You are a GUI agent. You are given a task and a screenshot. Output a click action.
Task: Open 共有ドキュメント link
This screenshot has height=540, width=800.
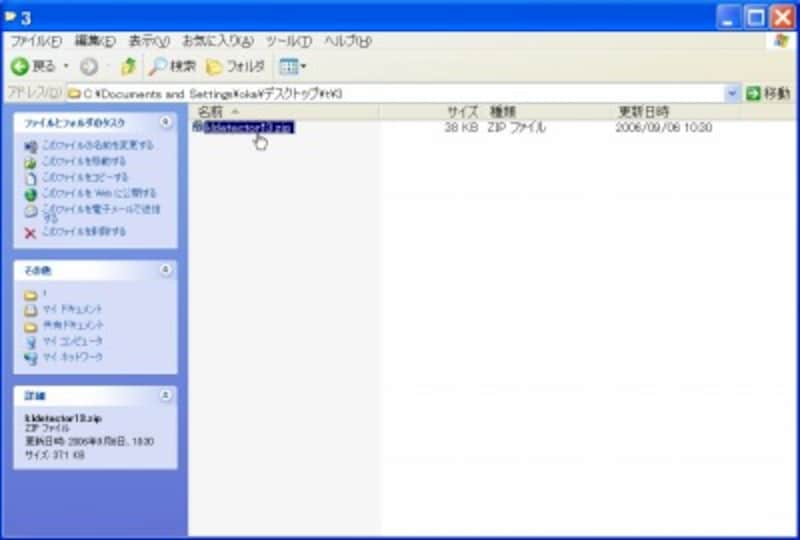(x=73, y=325)
